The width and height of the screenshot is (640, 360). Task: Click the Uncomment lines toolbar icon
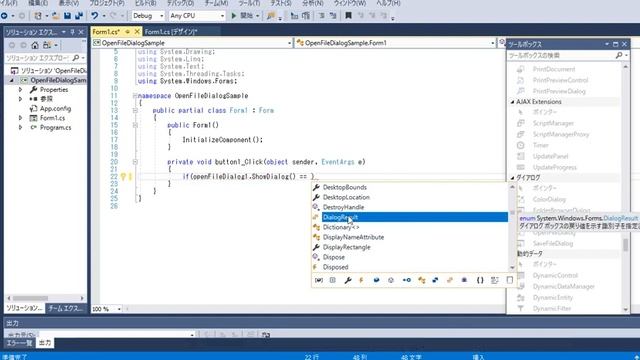(x=333, y=16)
